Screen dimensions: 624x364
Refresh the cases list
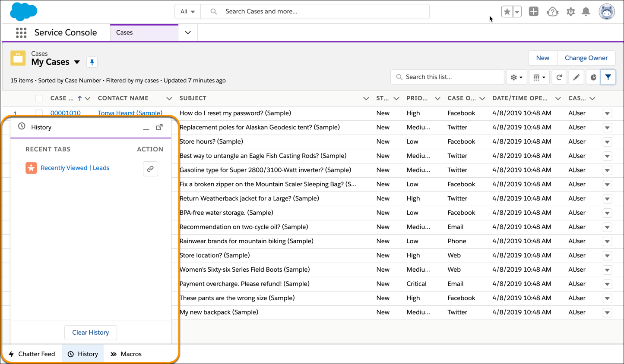click(559, 77)
